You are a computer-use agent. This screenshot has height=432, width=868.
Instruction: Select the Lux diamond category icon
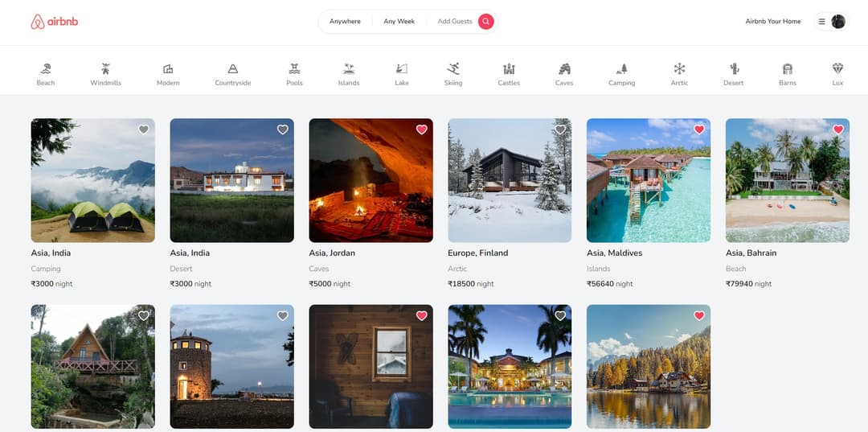(x=837, y=68)
